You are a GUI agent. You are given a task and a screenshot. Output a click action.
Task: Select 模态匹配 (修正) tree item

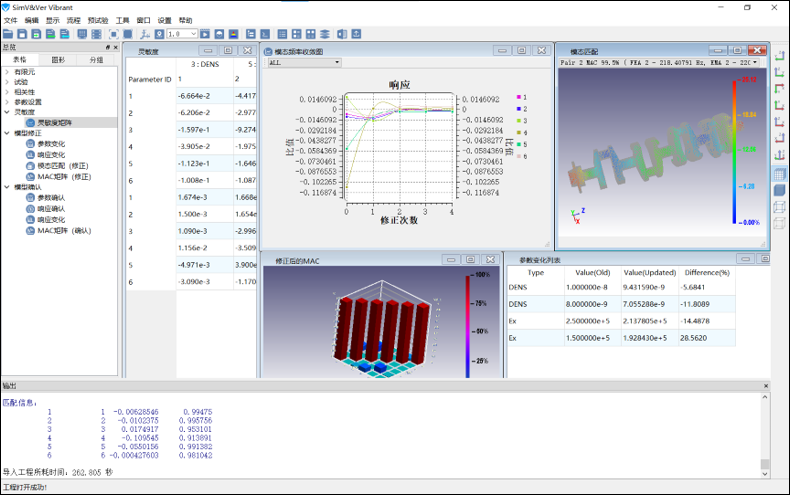point(62,166)
